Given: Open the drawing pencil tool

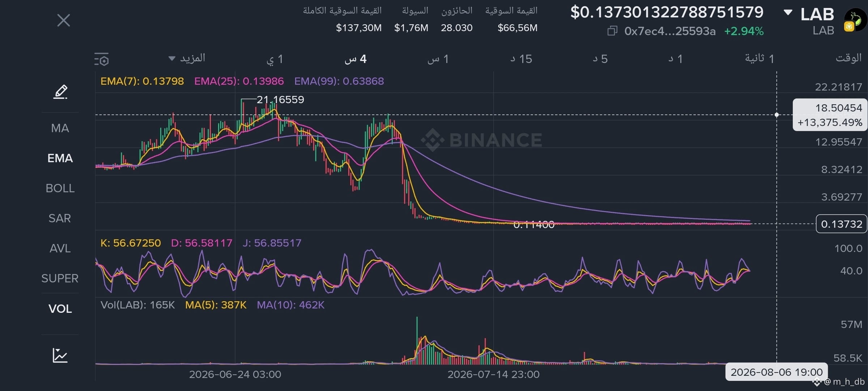Looking at the screenshot, I should point(60,92).
